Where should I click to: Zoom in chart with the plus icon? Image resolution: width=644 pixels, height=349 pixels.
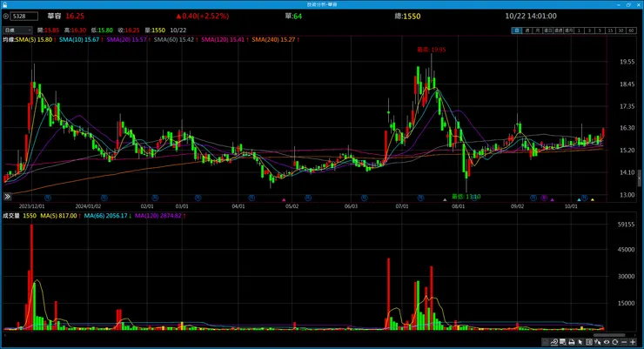pyautogui.click(x=633, y=342)
